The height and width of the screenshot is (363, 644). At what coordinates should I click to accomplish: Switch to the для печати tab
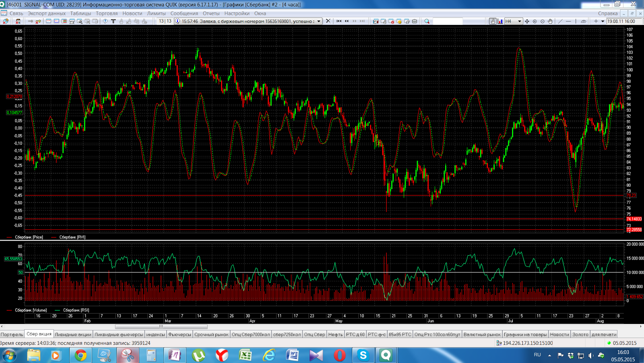[x=604, y=334]
